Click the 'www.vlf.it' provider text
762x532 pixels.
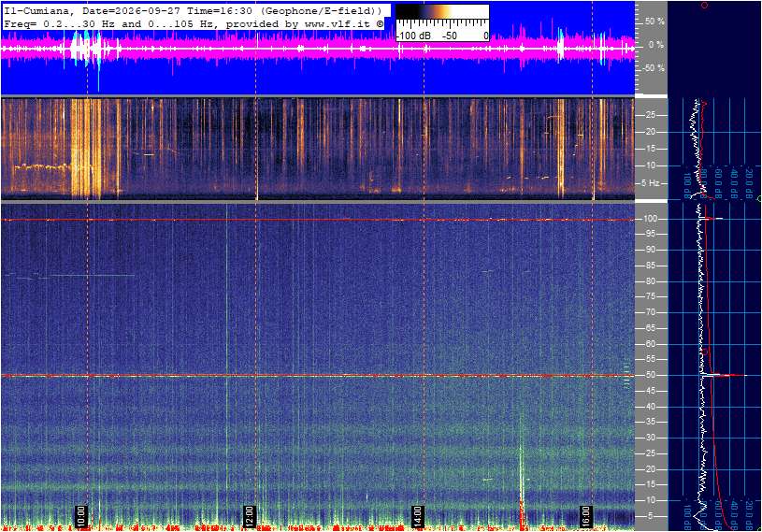(x=339, y=23)
